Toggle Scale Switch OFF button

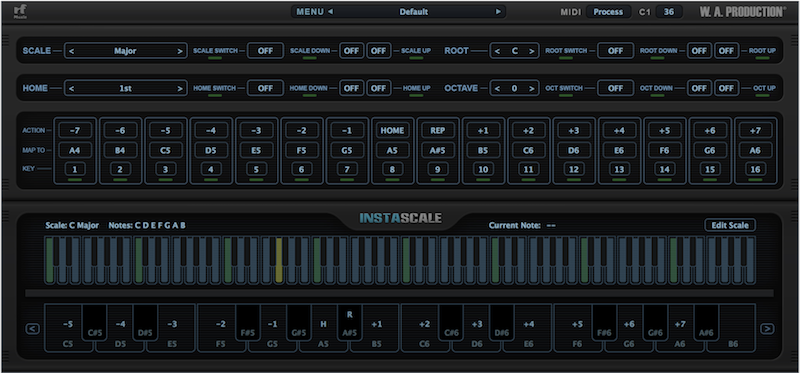pyautogui.click(x=265, y=51)
